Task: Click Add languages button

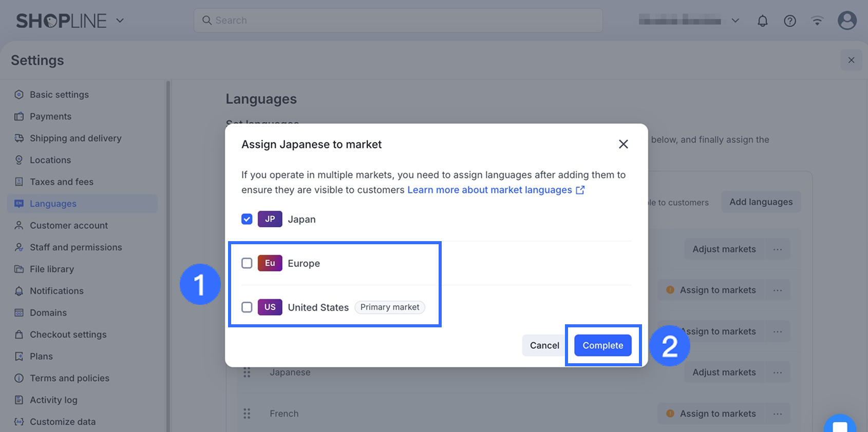Action: 761,202
